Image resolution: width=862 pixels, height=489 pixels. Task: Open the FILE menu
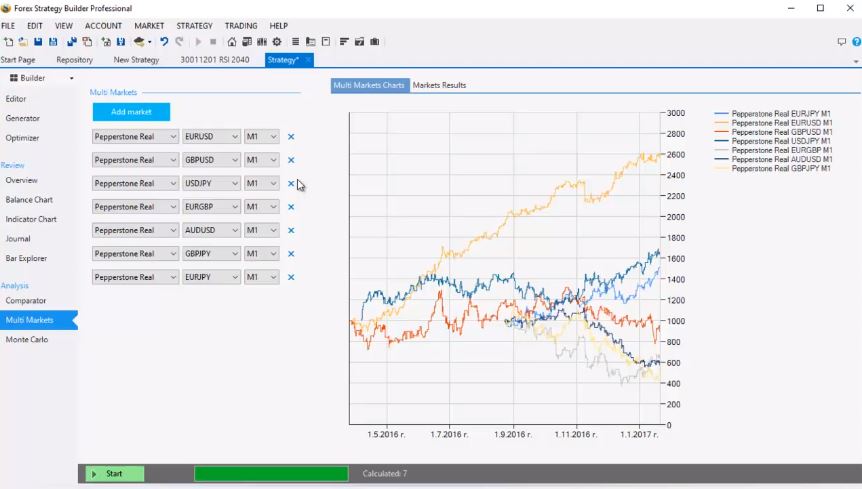click(x=8, y=26)
